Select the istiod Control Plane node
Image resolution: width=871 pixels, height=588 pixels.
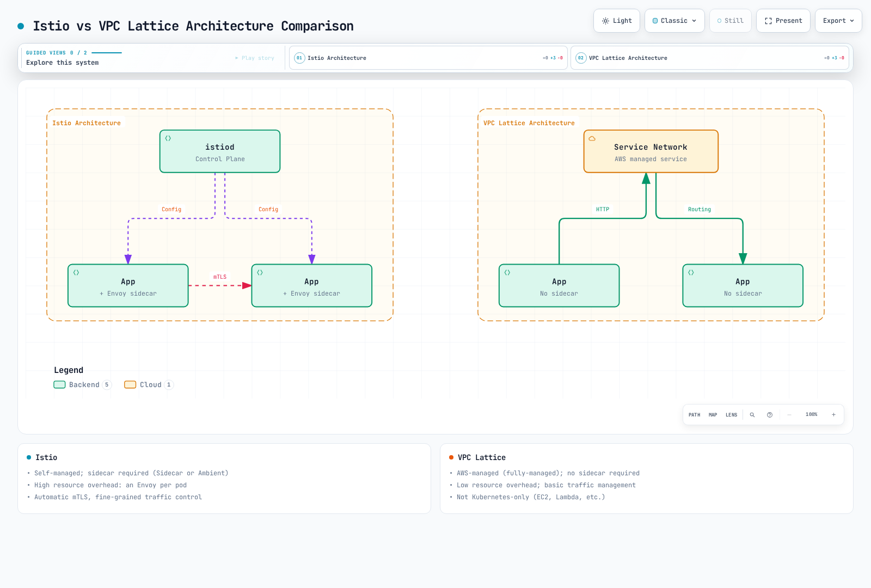[x=220, y=151]
